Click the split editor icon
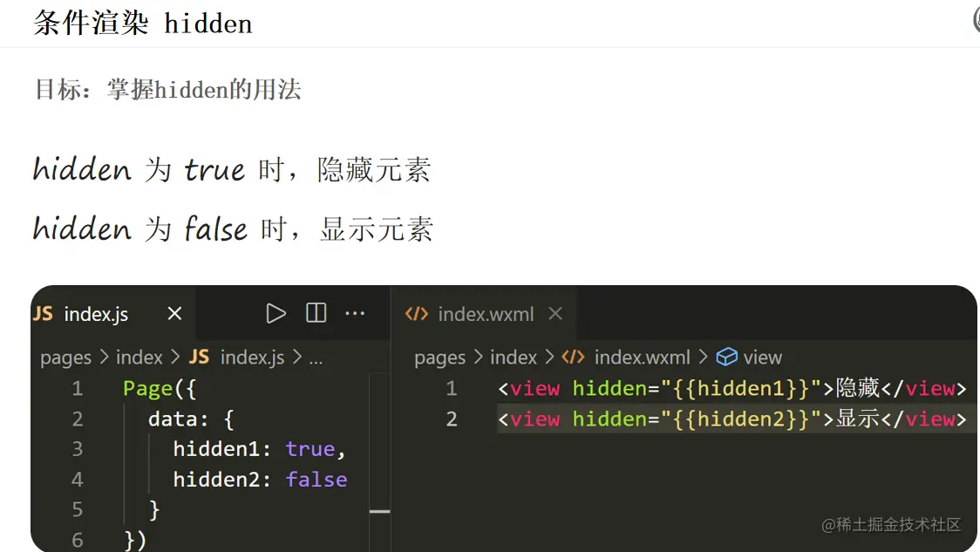The width and height of the screenshot is (980, 552). pos(316,313)
